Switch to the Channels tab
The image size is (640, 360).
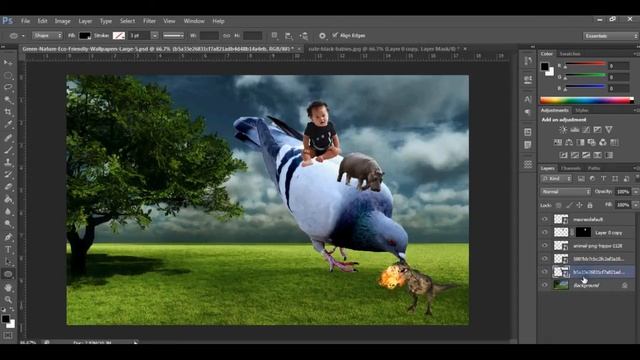point(571,168)
